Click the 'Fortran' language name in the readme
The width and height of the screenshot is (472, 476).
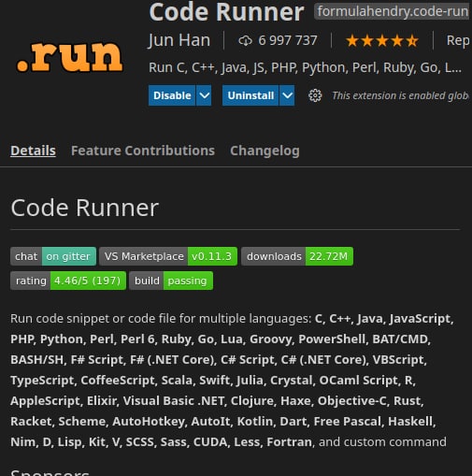289,442
